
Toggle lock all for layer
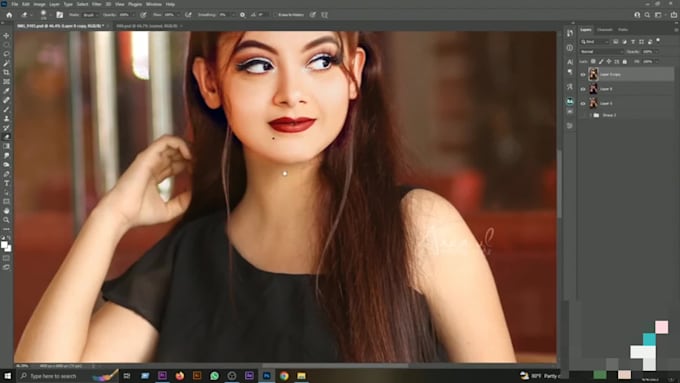tap(624, 62)
